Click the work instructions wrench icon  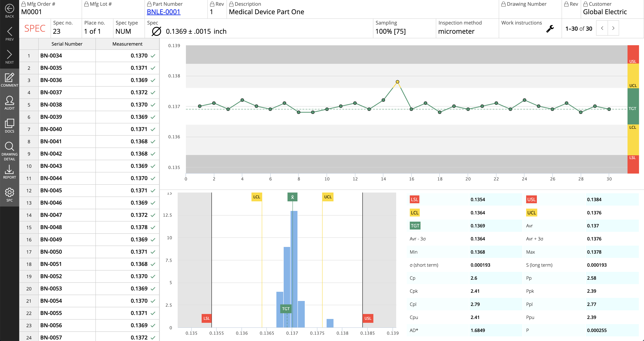(x=550, y=29)
